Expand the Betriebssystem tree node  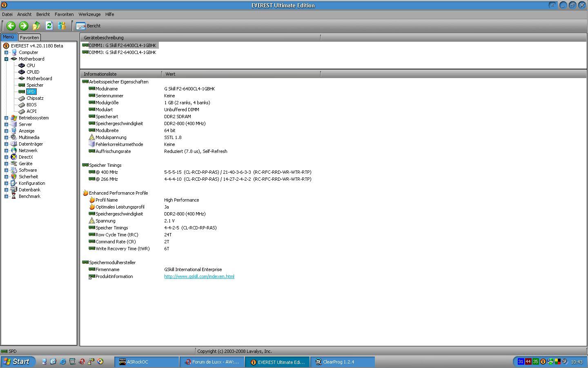tap(6, 118)
